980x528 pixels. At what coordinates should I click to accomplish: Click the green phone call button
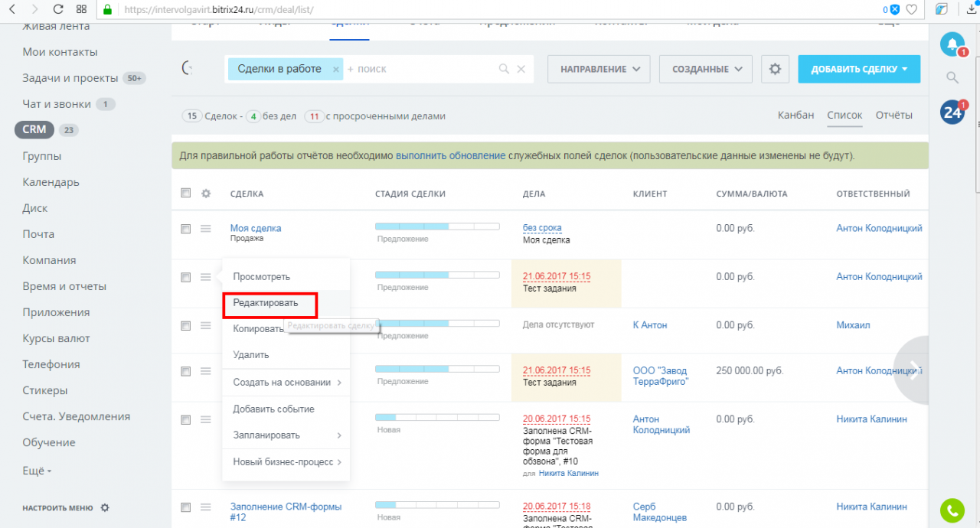tap(952, 510)
